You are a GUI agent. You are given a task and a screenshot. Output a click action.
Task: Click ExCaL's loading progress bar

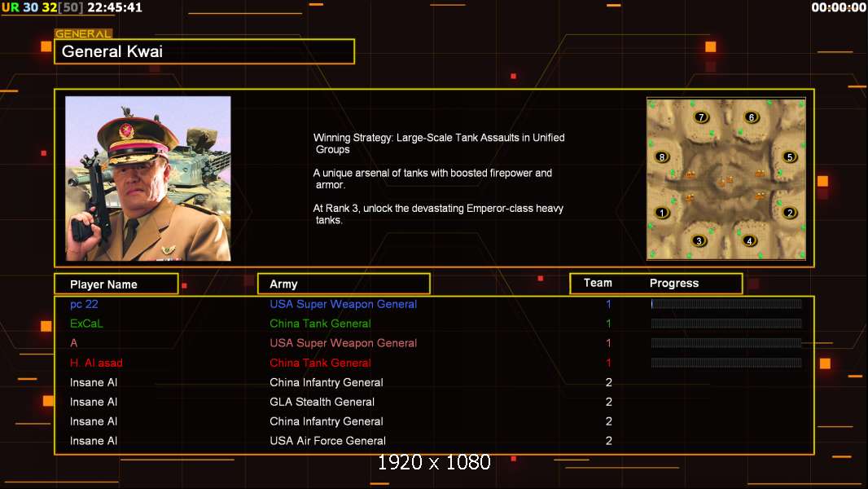726,324
